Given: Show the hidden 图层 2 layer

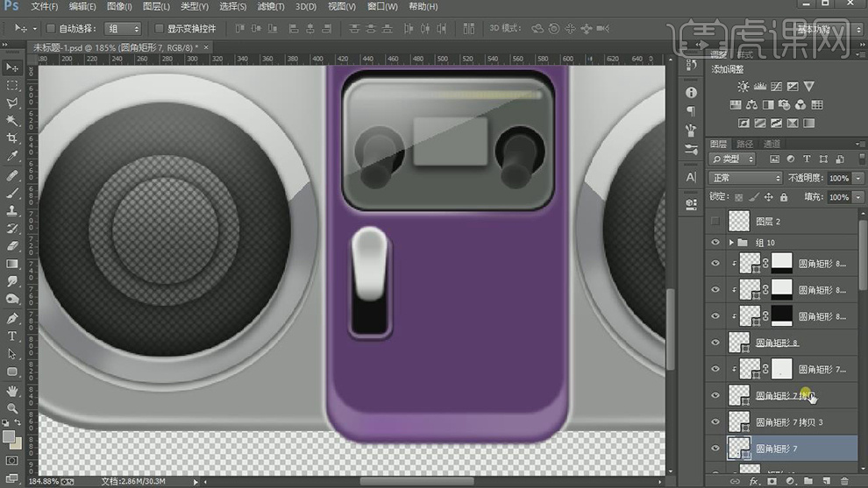Looking at the screenshot, I should coord(715,222).
